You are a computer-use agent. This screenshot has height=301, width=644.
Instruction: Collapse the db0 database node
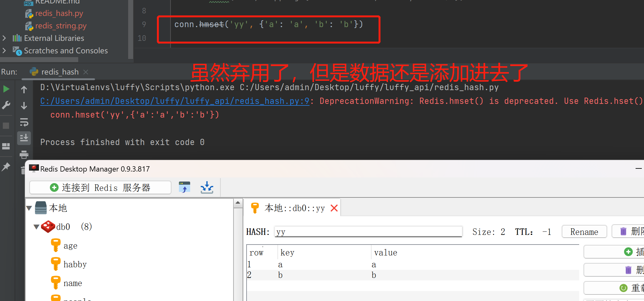coord(36,227)
